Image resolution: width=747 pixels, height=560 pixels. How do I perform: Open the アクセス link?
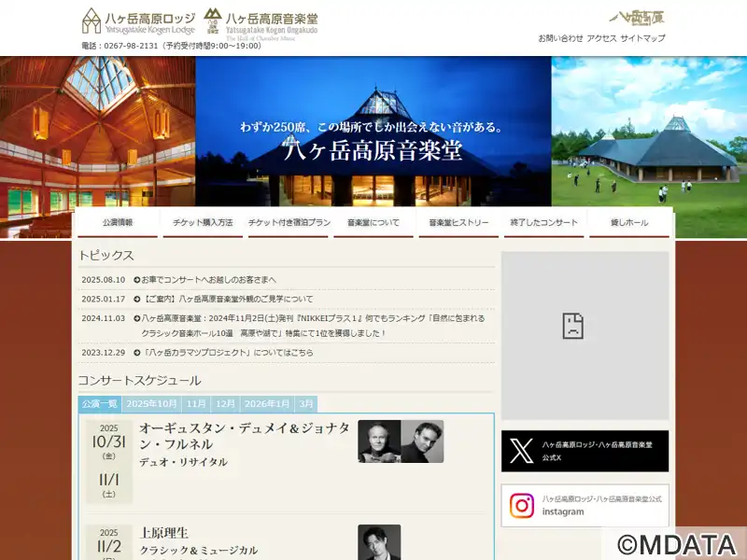click(601, 38)
